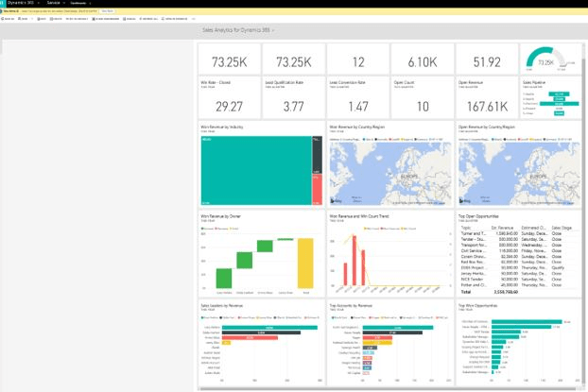Click the Open Revenue by Country/Region map

coord(519,174)
